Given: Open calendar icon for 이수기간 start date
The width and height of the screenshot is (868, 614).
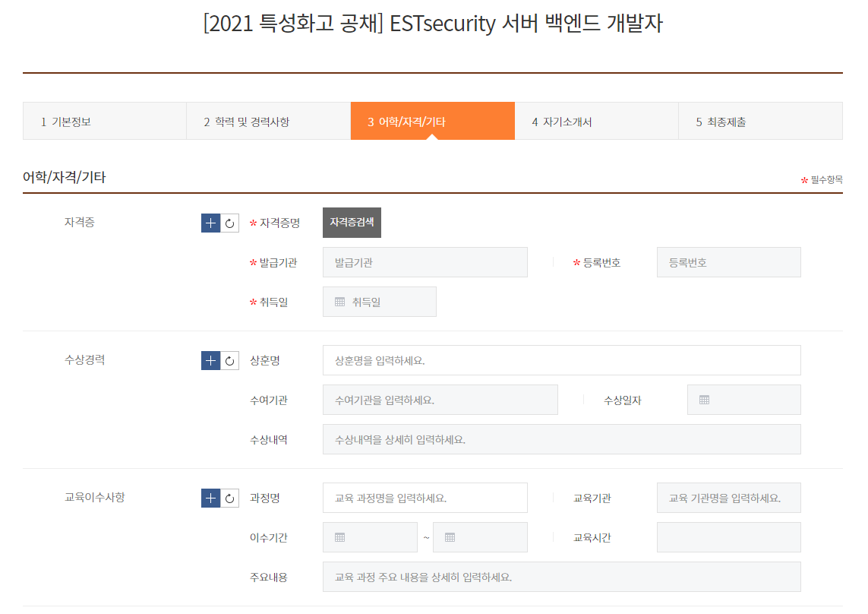Looking at the screenshot, I should tap(340, 537).
